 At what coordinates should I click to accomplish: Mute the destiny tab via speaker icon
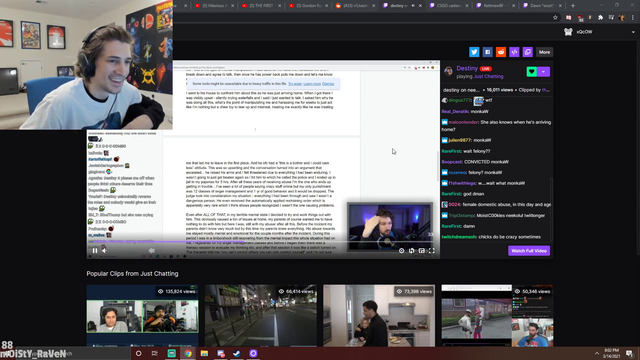(x=413, y=6)
